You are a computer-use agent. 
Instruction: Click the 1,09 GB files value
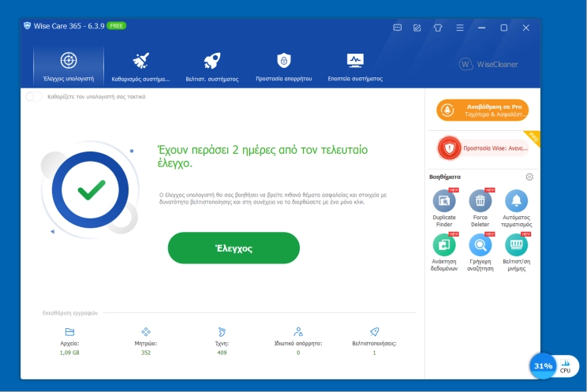click(x=69, y=353)
